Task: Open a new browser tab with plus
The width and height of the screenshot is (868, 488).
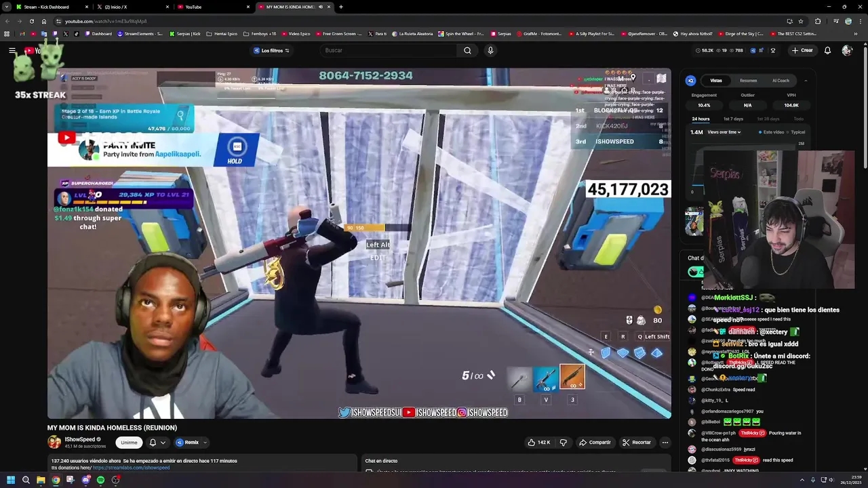Action: (340, 7)
